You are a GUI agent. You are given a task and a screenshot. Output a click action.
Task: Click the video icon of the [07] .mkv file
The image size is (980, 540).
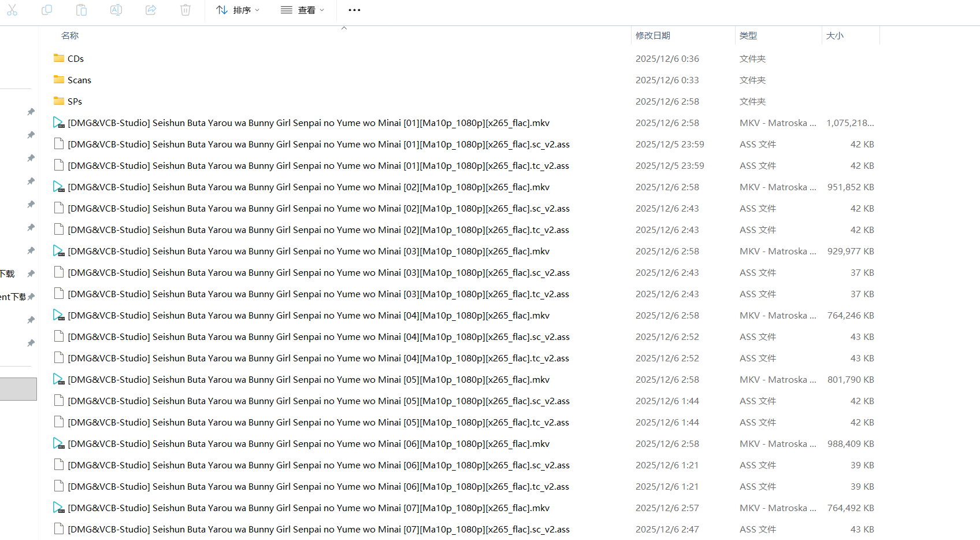(59, 508)
